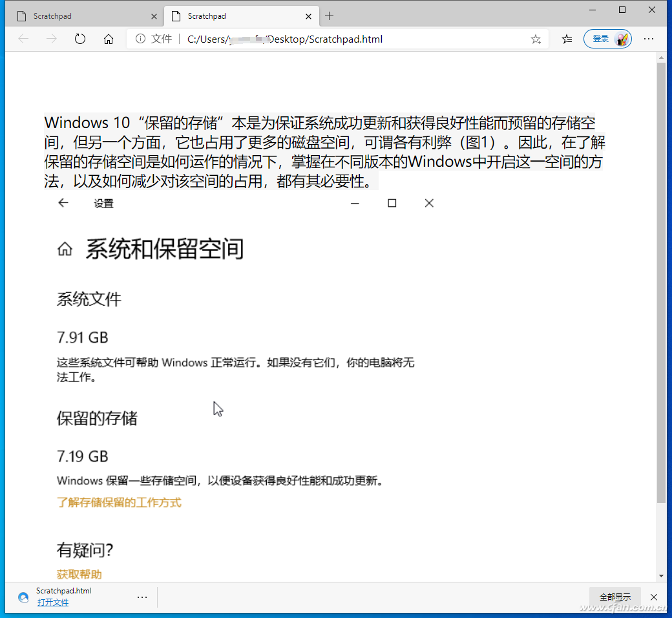Click the home icon beside 系统和保留空间
Screen dimensions: 672x618
click(65, 249)
